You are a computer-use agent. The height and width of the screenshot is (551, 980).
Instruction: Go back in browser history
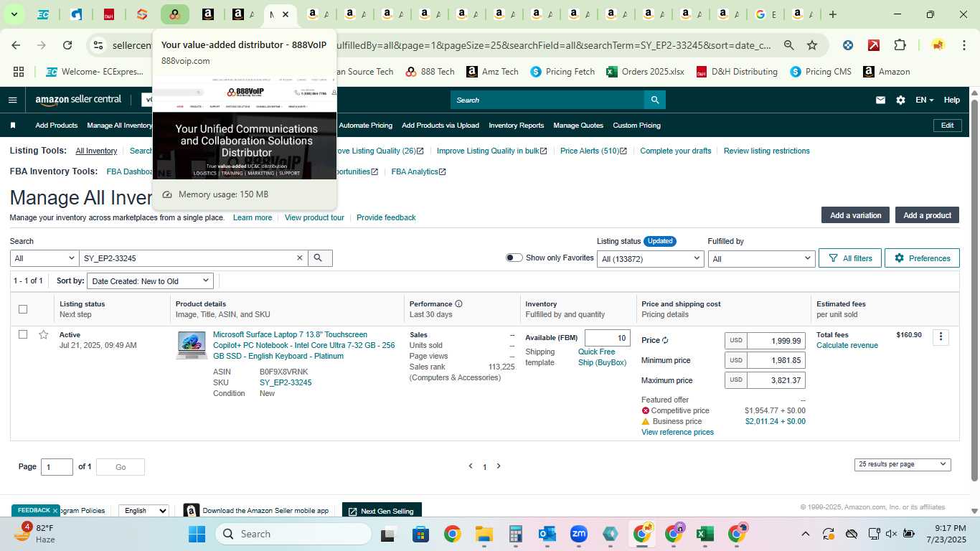[16, 45]
